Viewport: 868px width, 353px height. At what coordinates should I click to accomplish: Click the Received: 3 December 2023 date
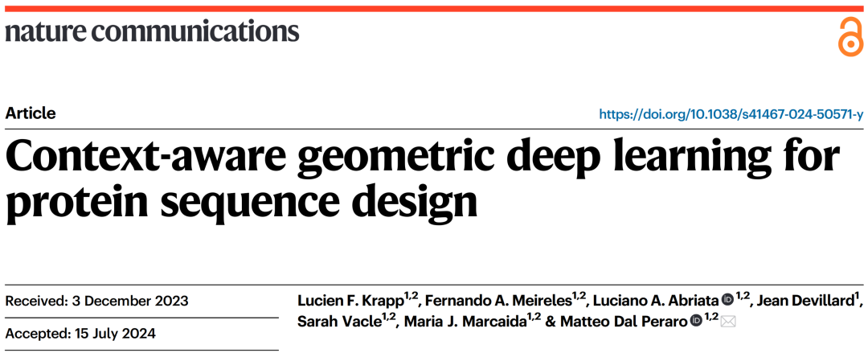(96, 302)
